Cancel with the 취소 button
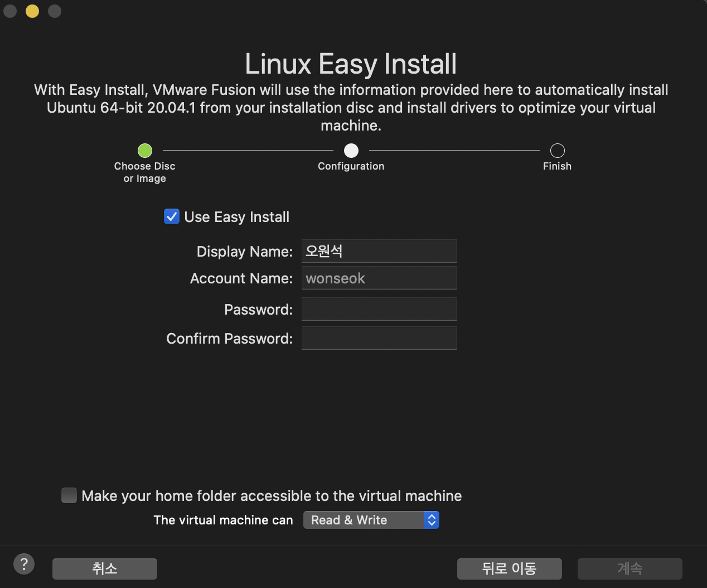Screen dimensions: 707x588 click(x=105, y=568)
